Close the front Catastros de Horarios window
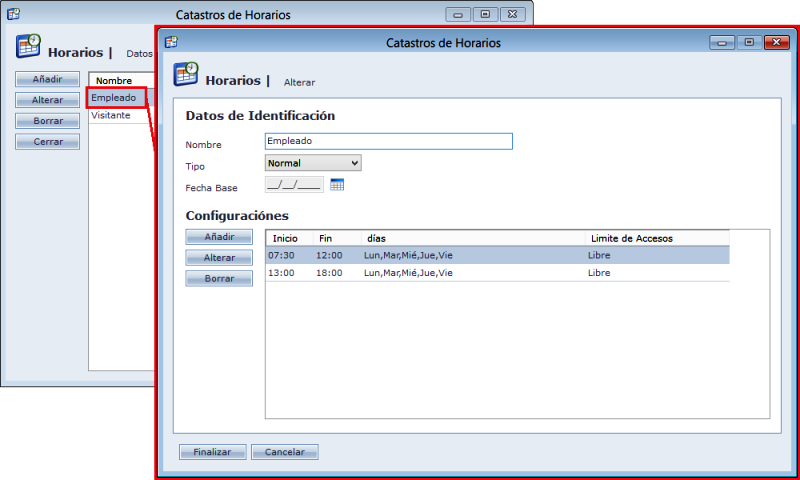This screenshot has height=480, width=800. pyautogui.click(x=777, y=43)
